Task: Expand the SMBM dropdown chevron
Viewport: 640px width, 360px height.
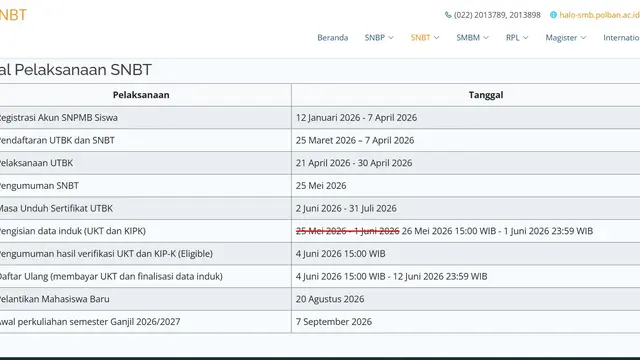Action: click(x=486, y=38)
